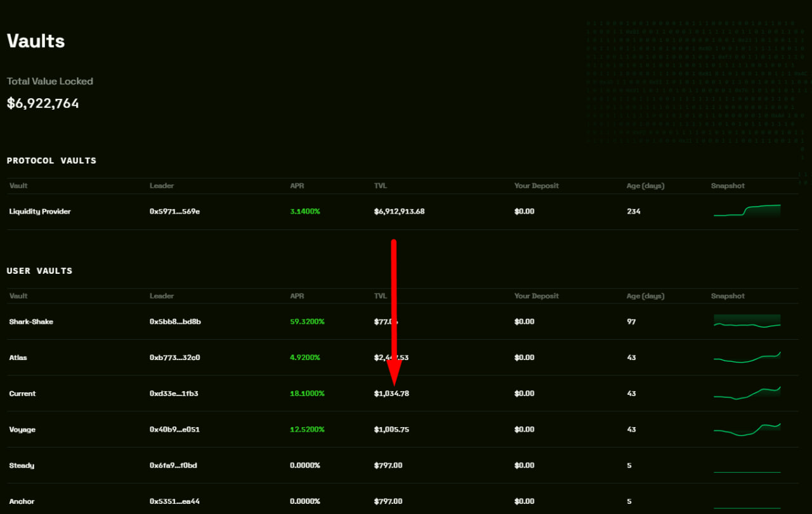This screenshot has height=514, width=812.
Task: Open the Steady vault row
Action: [x=403, y=466]
